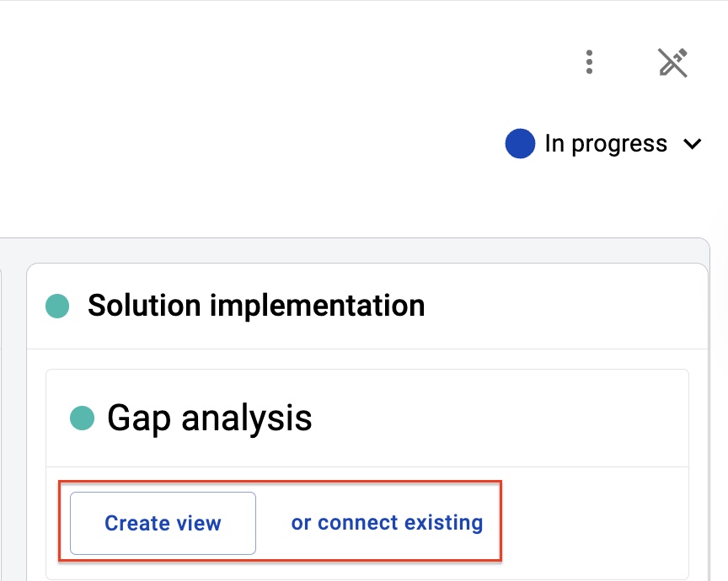Click blank header area right of Solution implementation
The image size is (728, 581).
(562, 306)
